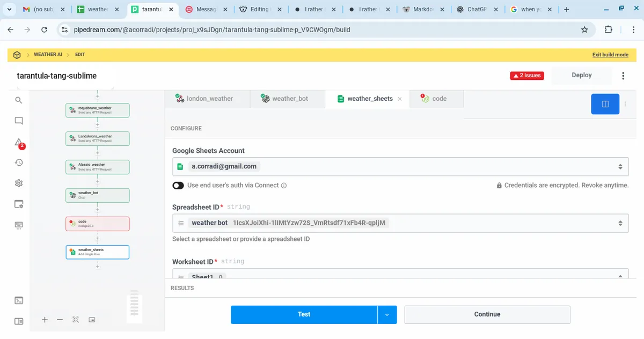Toggle the minimap icon on canvas toolbar
Viewport: 644px width, 339px height.
pyautogui.click(x=92, y=320)
